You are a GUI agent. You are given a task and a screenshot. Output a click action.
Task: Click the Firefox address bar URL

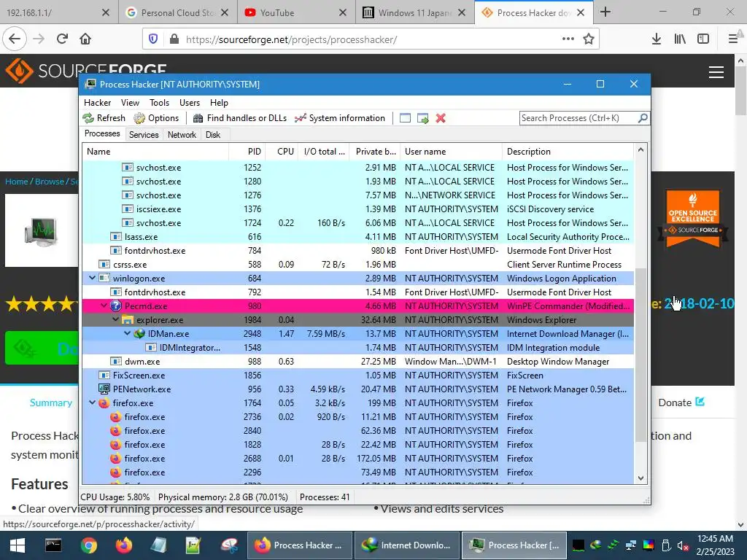291,39
